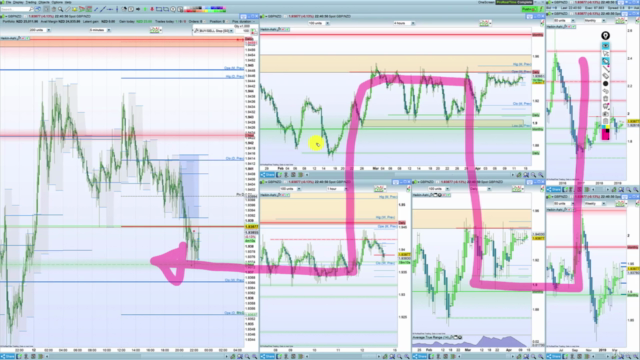This screenshot has height=360, width=640.
Task: Open the 1 hour timeframe dropdown
Action: [337, 189]
